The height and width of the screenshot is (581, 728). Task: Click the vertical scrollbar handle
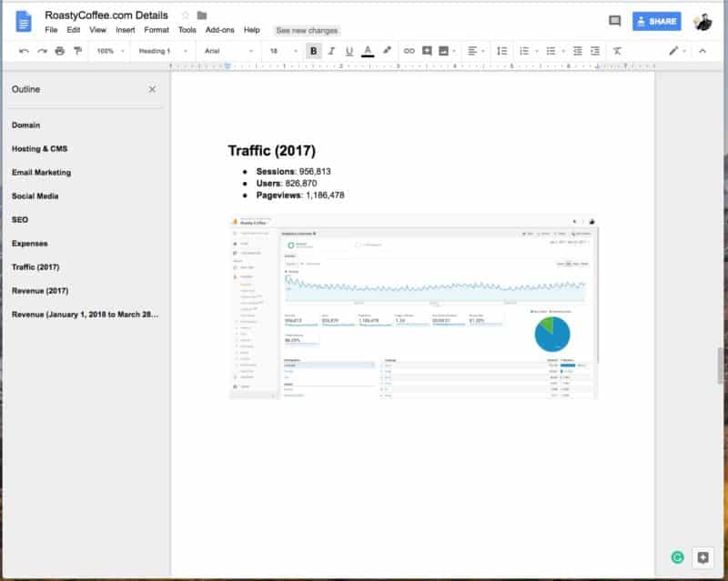(x=720, y=366)
